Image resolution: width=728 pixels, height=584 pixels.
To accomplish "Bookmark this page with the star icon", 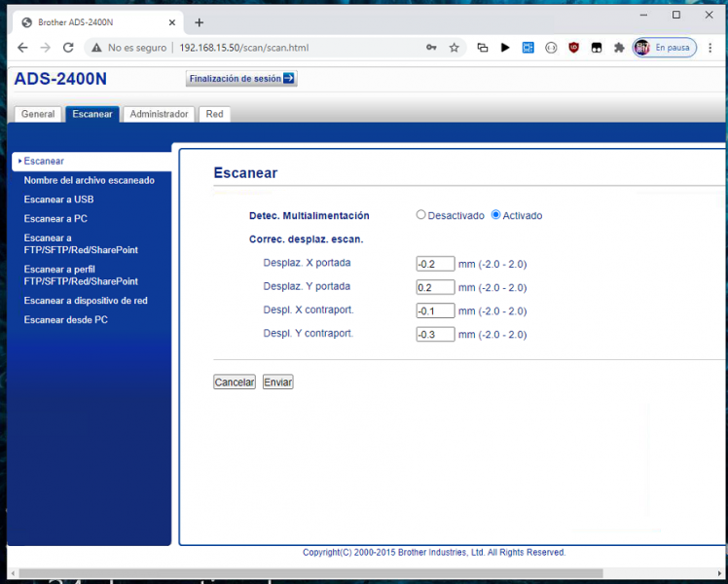I will click(454, 48).
